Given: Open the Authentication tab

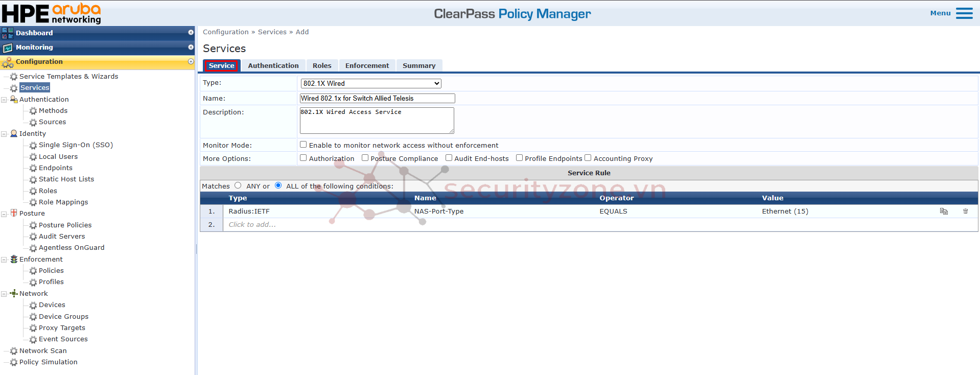Looking at the screenshot, I should [x=273, y=65].
